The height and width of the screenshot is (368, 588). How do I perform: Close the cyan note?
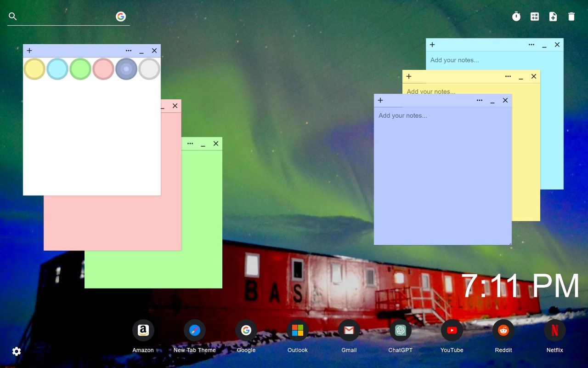(x=557, y=45)
